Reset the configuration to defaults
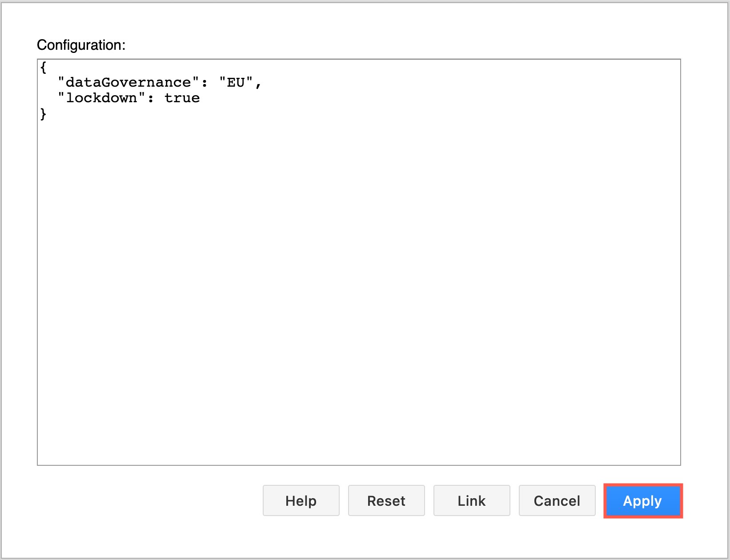 click(386, 500)
